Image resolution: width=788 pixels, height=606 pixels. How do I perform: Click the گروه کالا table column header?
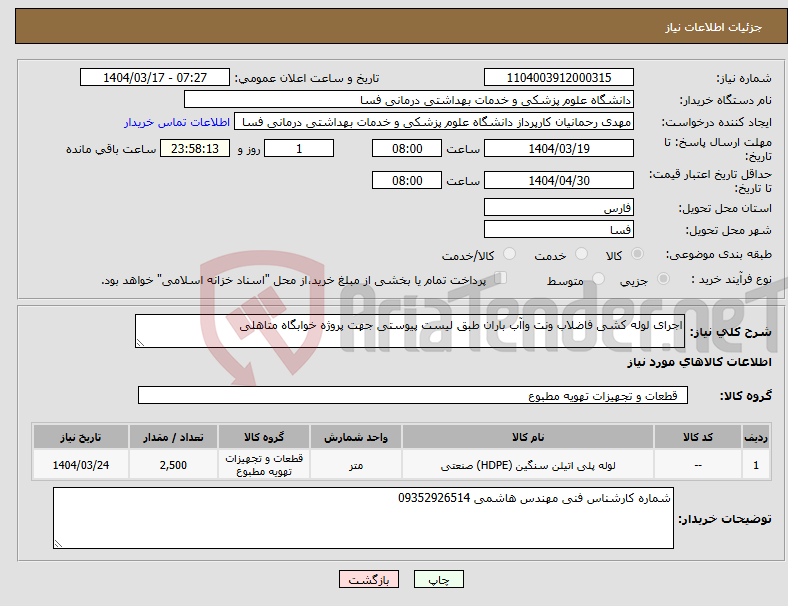pyautogui.click(x=264, y=437)
